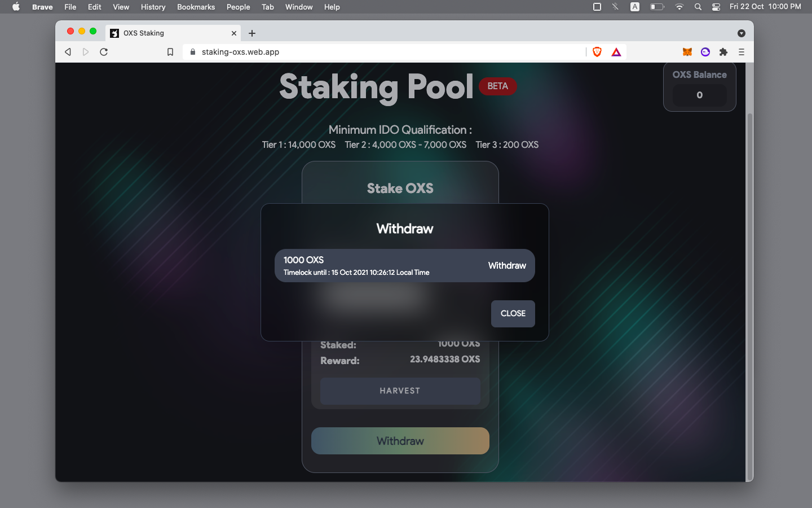The width and height of the screenshot is (812, 508).
Task: Click the Reward value 23.9483338 OXS
Action: pos(445,360)
